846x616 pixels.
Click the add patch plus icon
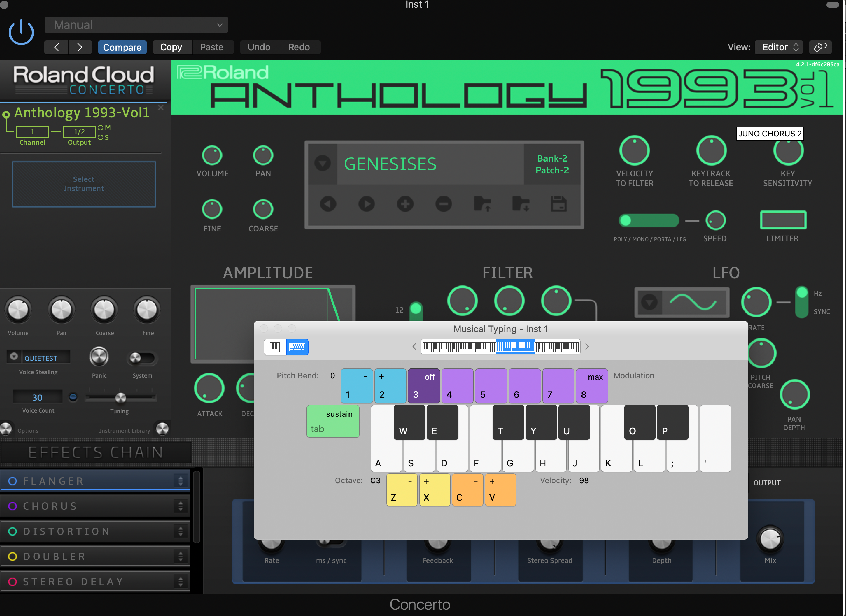(405, 204)
